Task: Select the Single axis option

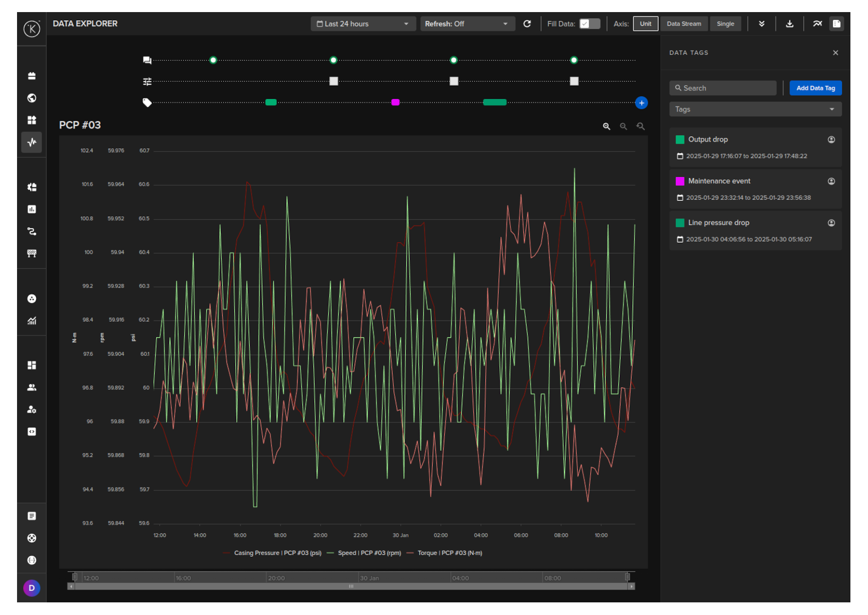Action: pyautogui.click(x=725, y=24)
